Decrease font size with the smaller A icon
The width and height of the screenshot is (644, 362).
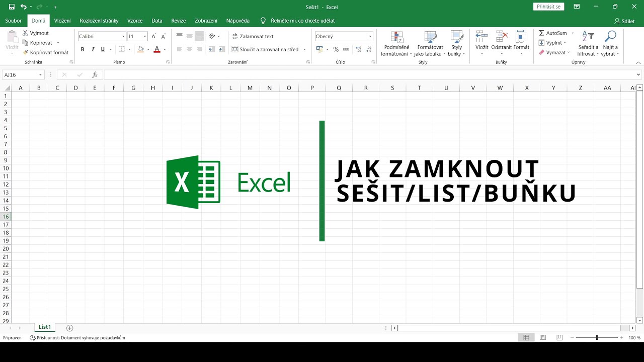pyautogui.click(x=164, y=36)
